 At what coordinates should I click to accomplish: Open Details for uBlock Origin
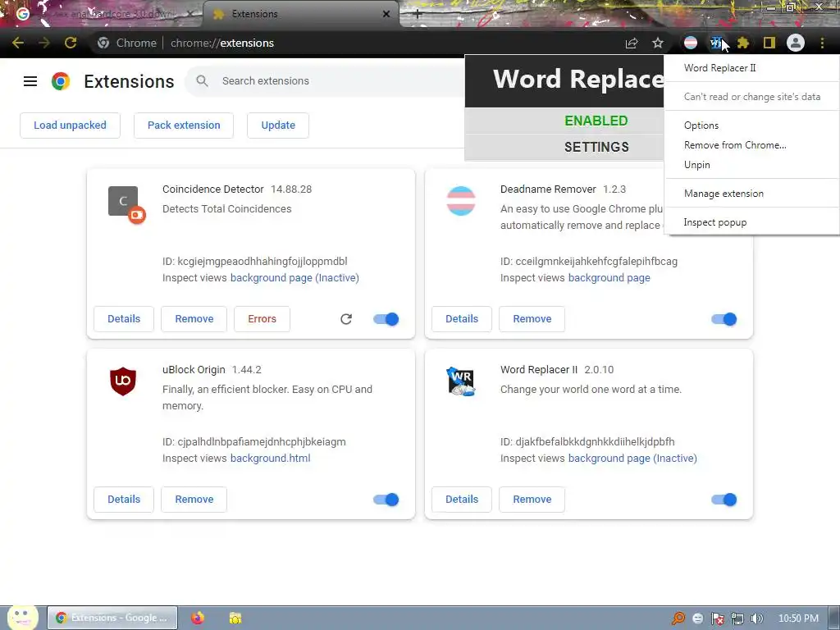tap(124, 500)
